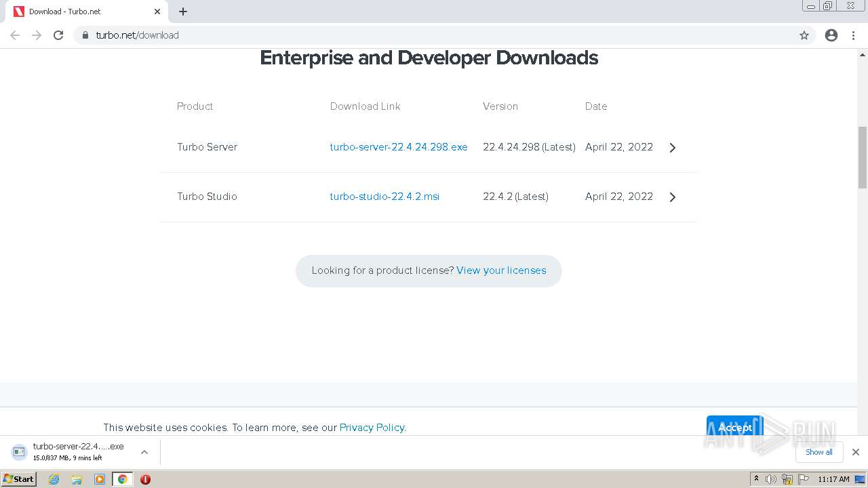Image resolution: width=868 pixels, height=488 pixels.
Task: Reload the turbo.net page
Action: (x=58, y=35)
